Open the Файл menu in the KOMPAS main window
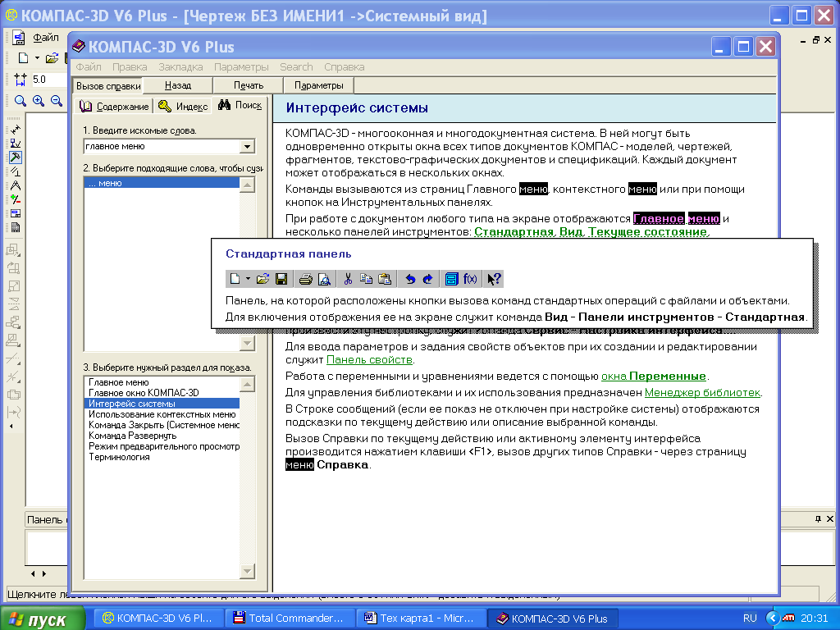 [46, 38]
